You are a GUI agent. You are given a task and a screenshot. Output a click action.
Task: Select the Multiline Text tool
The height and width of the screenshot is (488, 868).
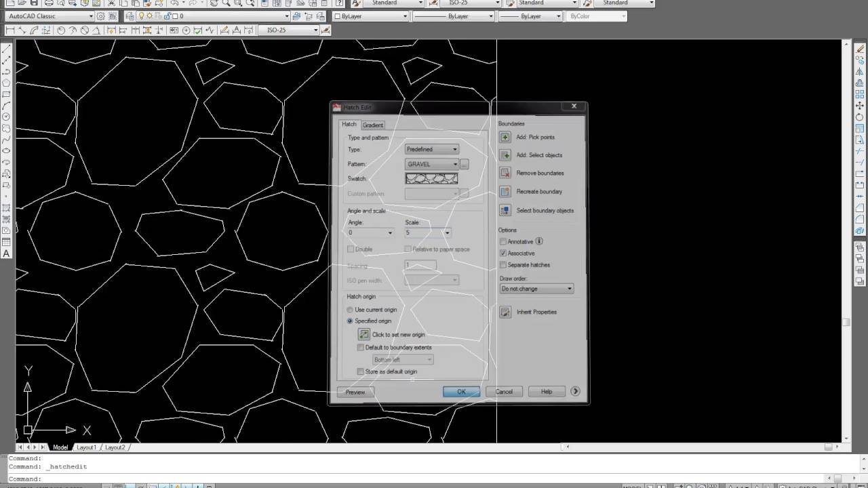[6, 253]
